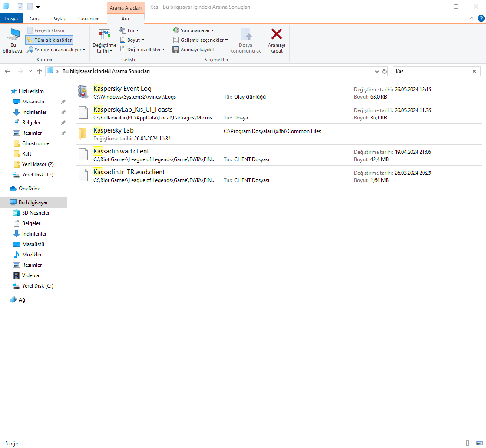Open recent locations dropdown arrow
486x448 pixels.
(x=30, y=71)
